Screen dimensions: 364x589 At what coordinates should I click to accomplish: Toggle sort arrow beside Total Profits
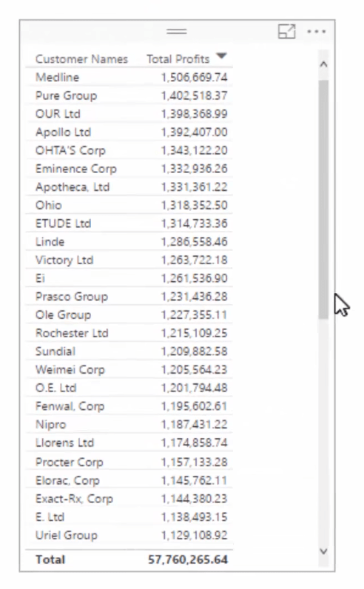tap(222, 56)
